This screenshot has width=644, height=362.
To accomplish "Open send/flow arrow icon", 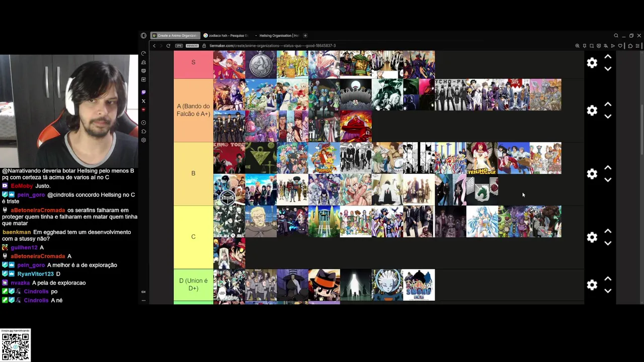I will [x=613, y=46].
